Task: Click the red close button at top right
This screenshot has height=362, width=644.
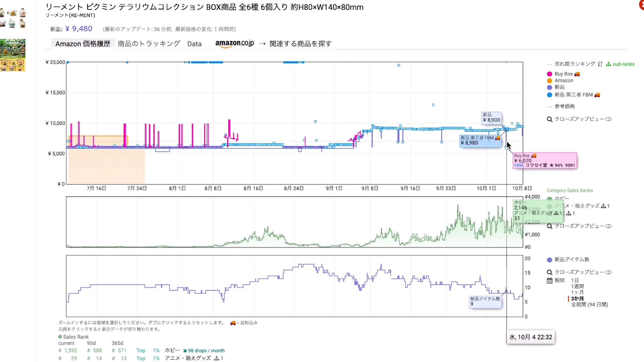Action: (x=642, y=5)
